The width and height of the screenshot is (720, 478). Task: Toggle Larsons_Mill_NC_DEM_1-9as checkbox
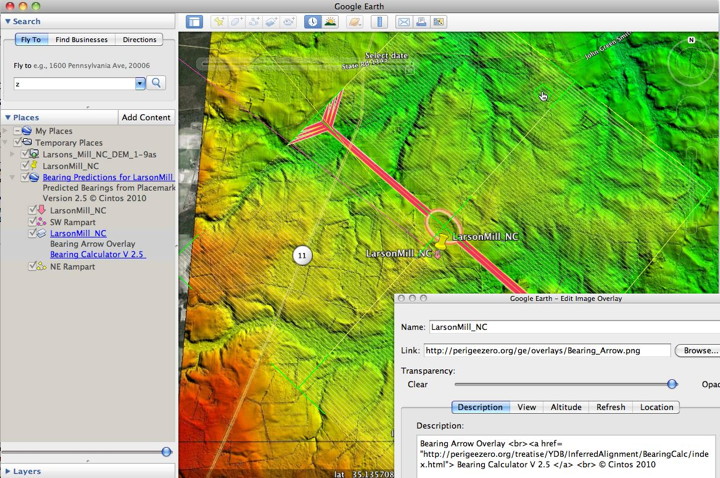point(24,154)
